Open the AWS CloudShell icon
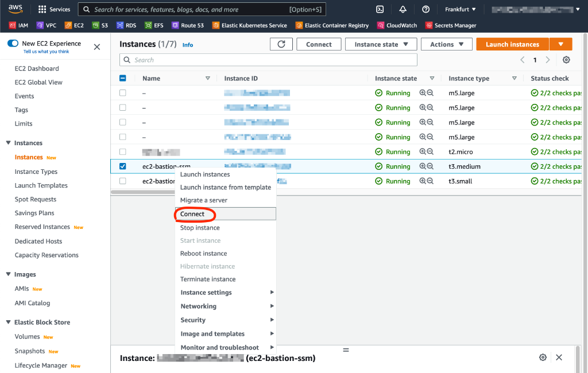588x373 pixels. click(x=380, y=9)
